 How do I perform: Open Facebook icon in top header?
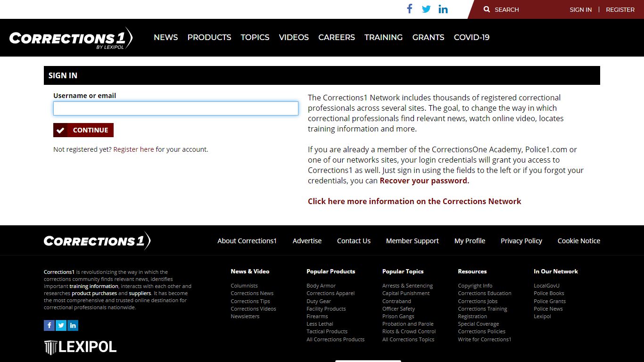pos(410,9)
